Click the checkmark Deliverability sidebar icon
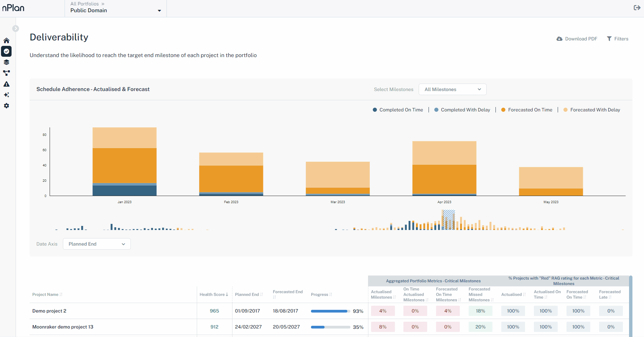 (6, 51)
